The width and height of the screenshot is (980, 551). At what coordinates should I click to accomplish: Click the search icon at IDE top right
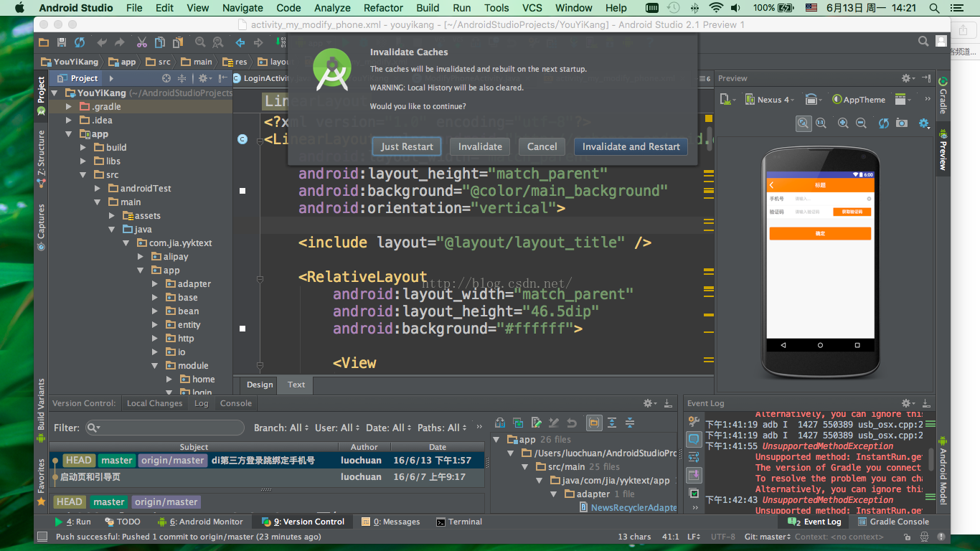point(924,42)
